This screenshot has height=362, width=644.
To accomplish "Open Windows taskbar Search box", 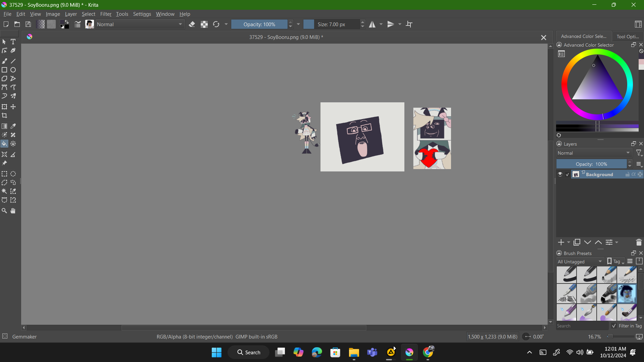I will (249, 352).
